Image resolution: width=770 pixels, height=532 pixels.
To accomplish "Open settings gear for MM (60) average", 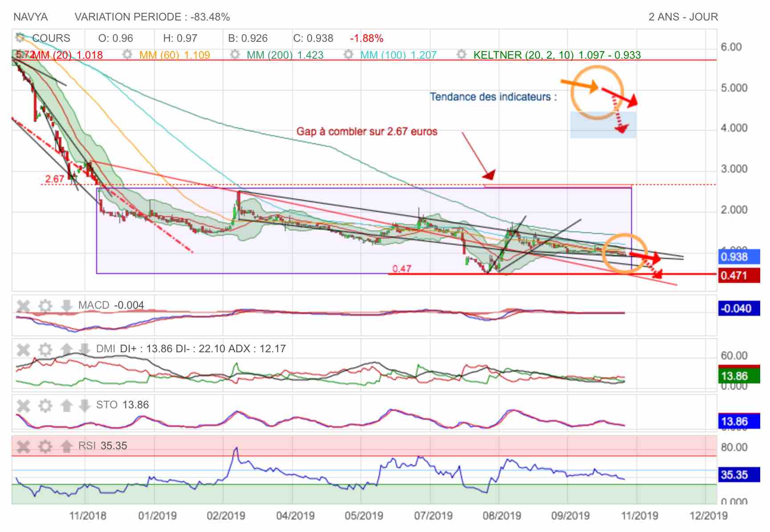I will [127, 55].
